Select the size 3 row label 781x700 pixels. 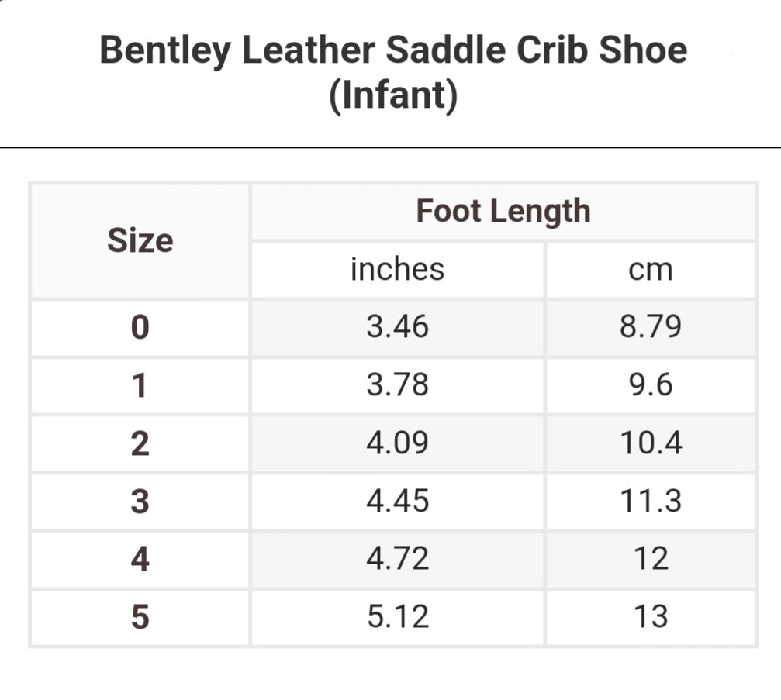click(x=140, y=502)
